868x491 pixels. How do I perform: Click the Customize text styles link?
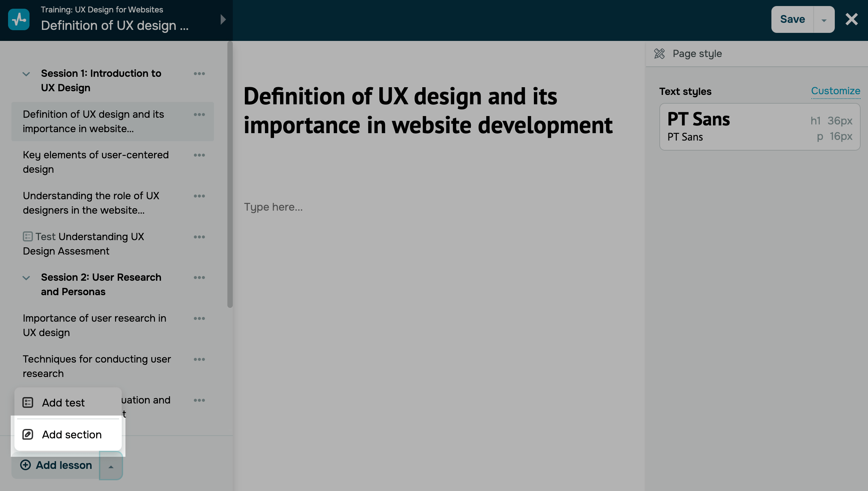(835, 91)
